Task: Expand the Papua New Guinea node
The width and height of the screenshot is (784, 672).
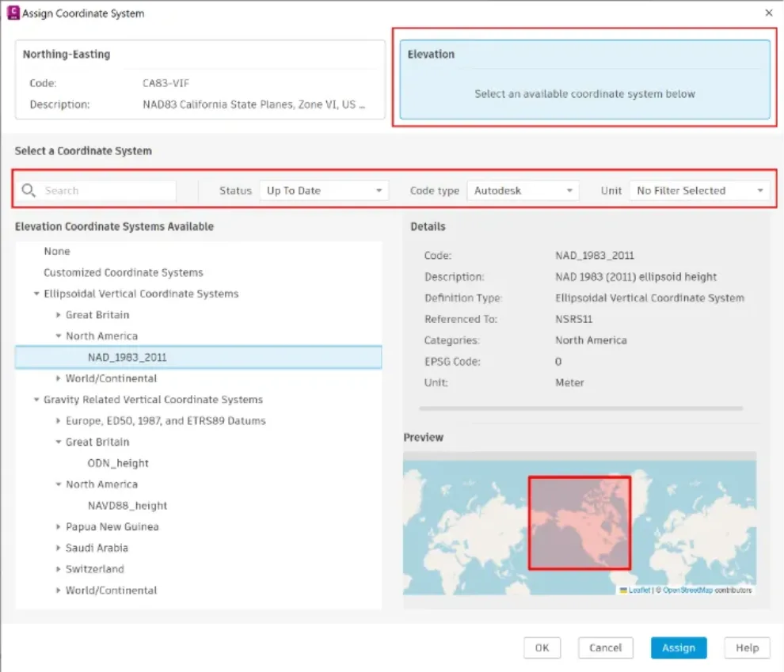Action: click(x=59, y=527)
